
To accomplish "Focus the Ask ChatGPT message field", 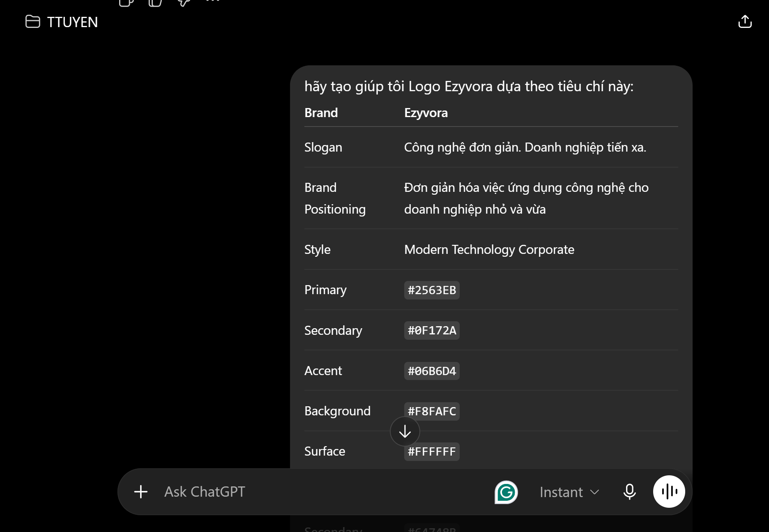I will click(x=320, y=492).
